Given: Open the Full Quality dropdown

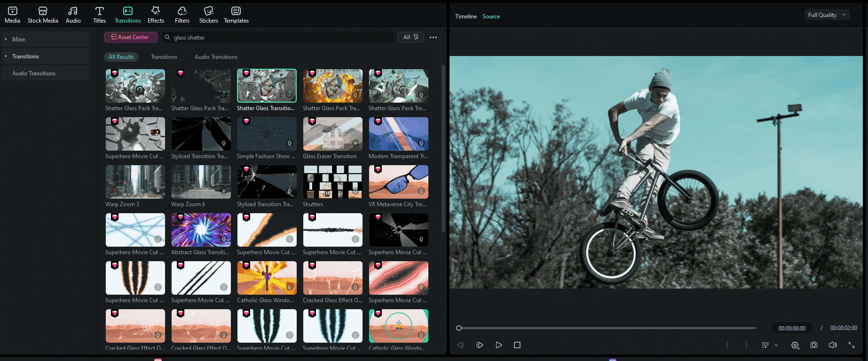Looking at the screenshot, I should coord(827,15).
